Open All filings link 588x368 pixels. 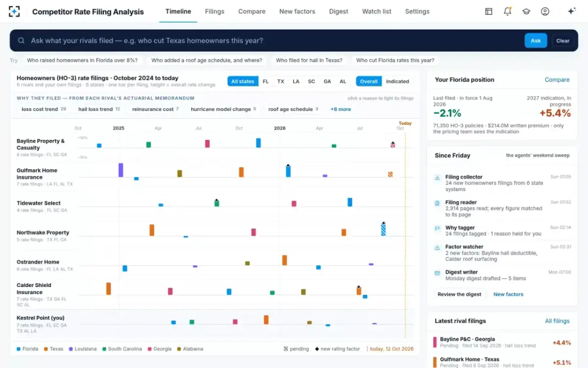[557, 321]
